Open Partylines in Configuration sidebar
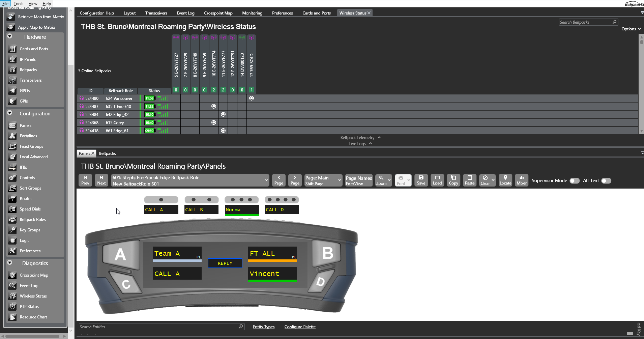 pos(28,136)
